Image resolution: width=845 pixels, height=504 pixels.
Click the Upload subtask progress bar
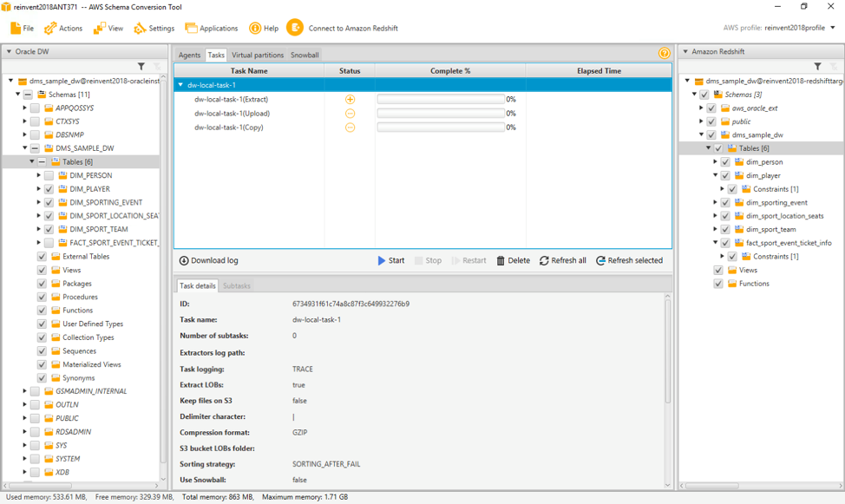[x=441, y=113]
